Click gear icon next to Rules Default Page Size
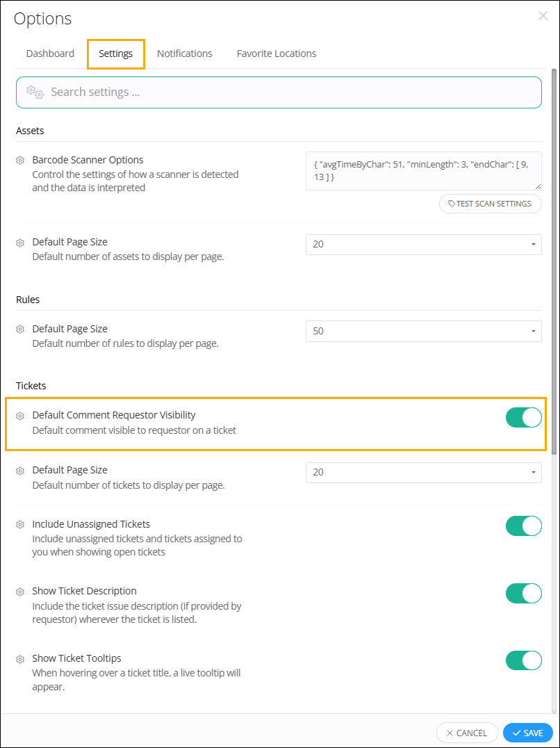Viewport: 560px width, 748px height. point(20,329)
